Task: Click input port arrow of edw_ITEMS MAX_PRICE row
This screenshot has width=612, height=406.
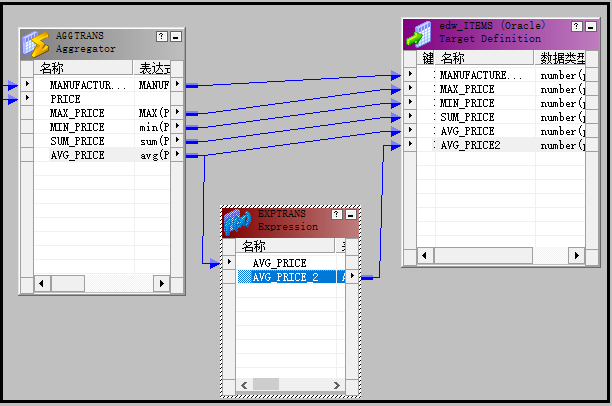Action: [410, 88]
